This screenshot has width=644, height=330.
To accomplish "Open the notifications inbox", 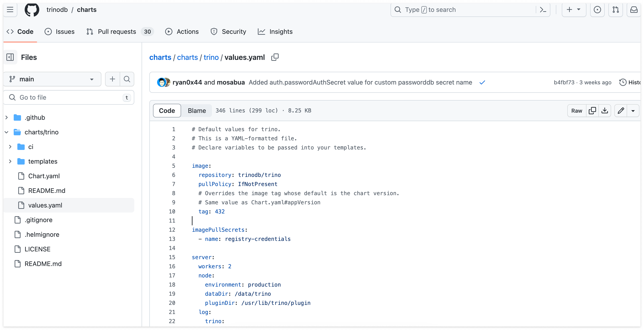I will [634, 10].
